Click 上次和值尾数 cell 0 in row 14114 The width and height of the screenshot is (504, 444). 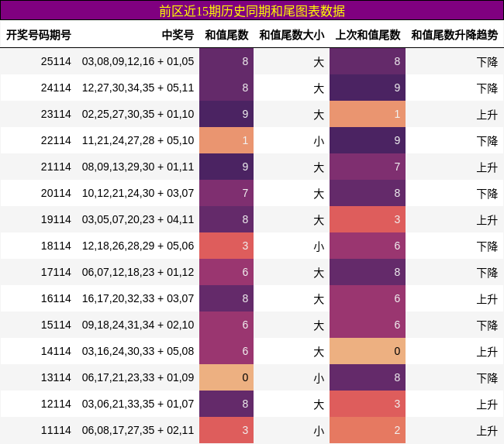click(x=368, y=351)
